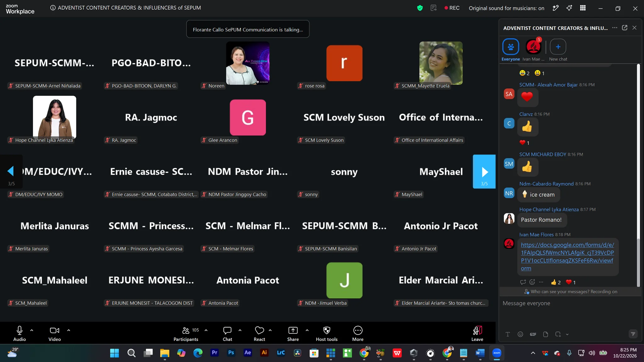Toggle Original sound for musicians
This screenshot has height=362, width=644.
pos(506,8)
